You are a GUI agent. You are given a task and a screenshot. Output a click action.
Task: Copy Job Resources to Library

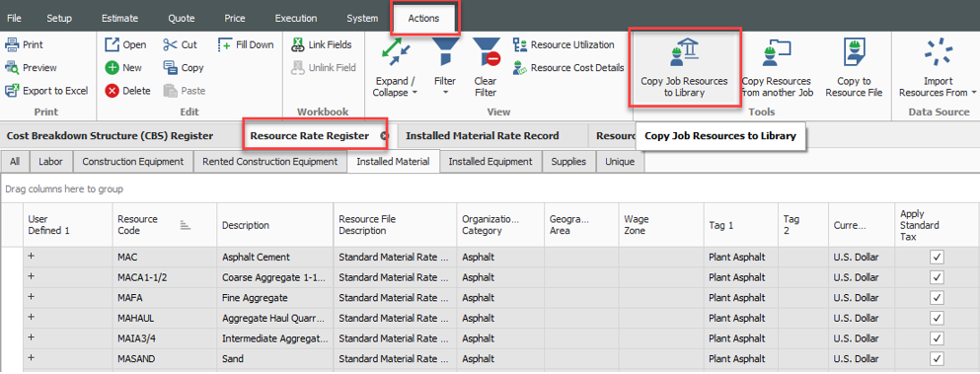coord(684,67)
